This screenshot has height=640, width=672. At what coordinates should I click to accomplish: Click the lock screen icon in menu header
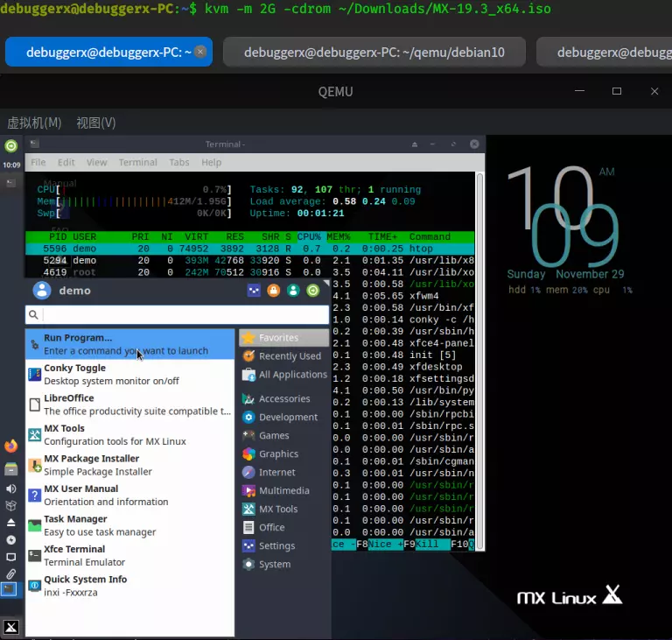(273, 291)
